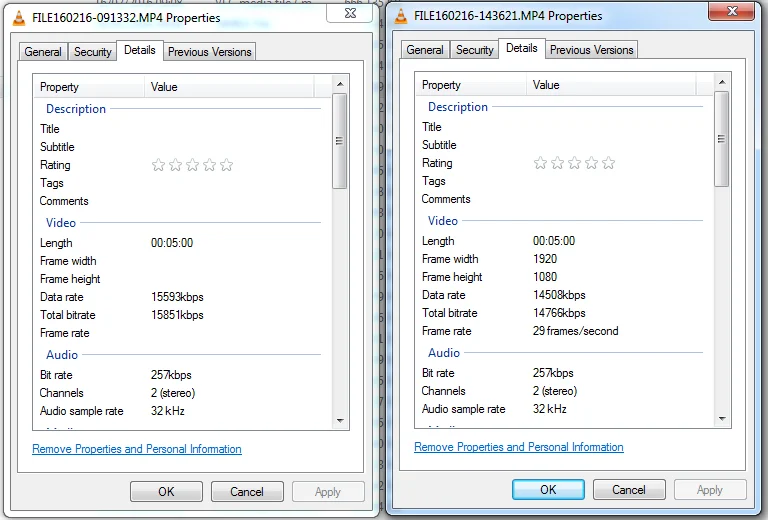Click scroll down arrow in 091332 details list
This screenshot has width=768, height=520.
[x=340, y=421]
